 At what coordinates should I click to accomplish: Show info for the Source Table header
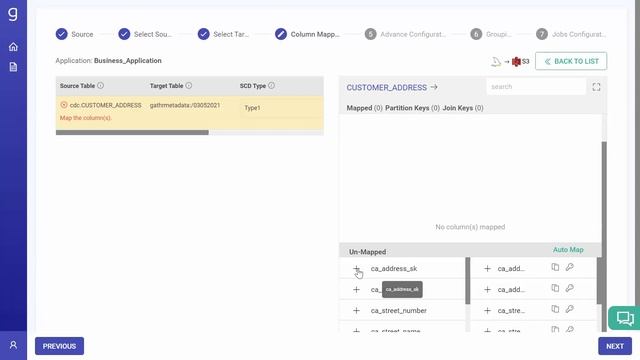100,86
